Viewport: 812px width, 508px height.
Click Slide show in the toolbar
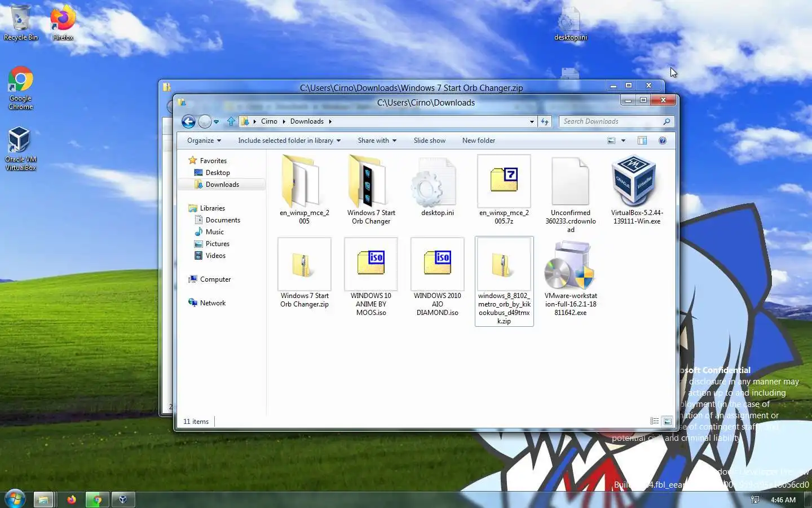pyautogui.click(x=429, y=141)
